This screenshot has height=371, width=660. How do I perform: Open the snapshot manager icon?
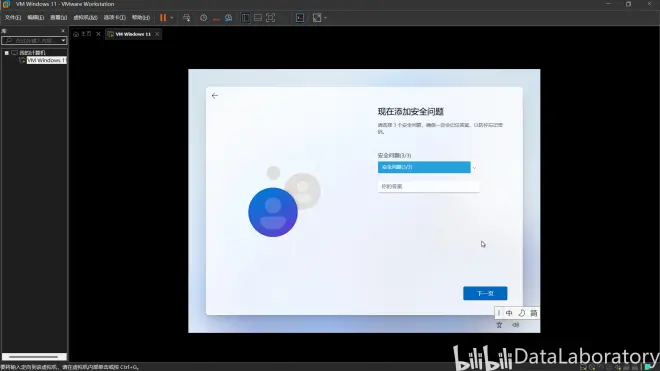coord(229,18)
